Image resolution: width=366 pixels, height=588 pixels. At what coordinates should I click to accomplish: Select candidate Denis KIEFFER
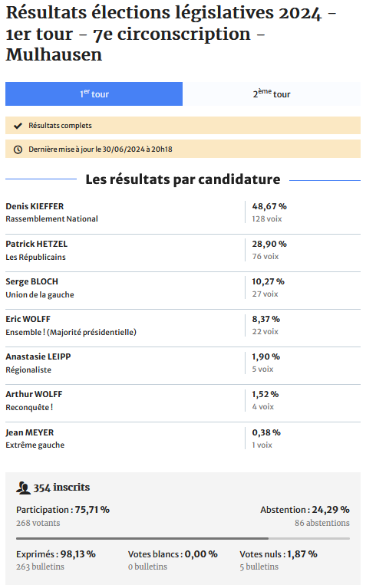[35, 206]
